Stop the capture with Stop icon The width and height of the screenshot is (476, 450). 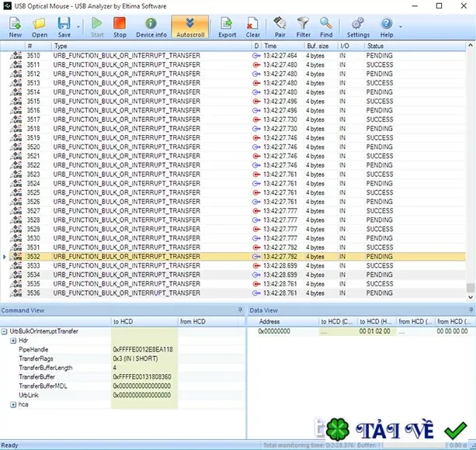120,27
